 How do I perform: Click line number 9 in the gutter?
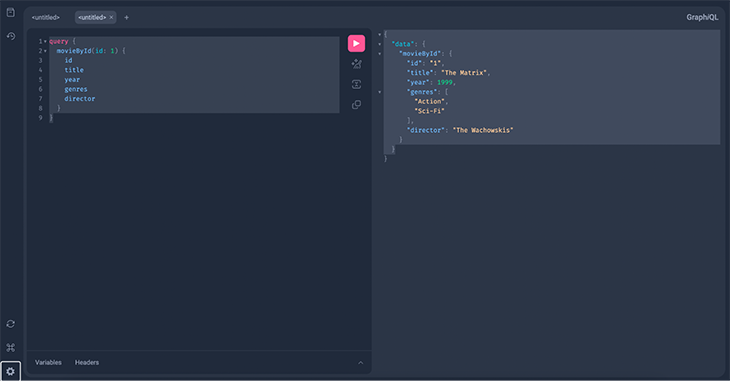[x=41, y=118]
